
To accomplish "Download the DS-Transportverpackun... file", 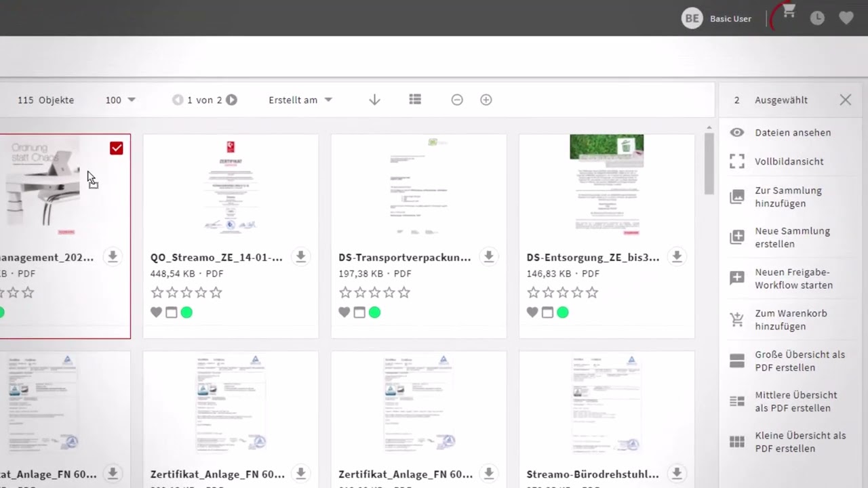I will coord(488,257).
